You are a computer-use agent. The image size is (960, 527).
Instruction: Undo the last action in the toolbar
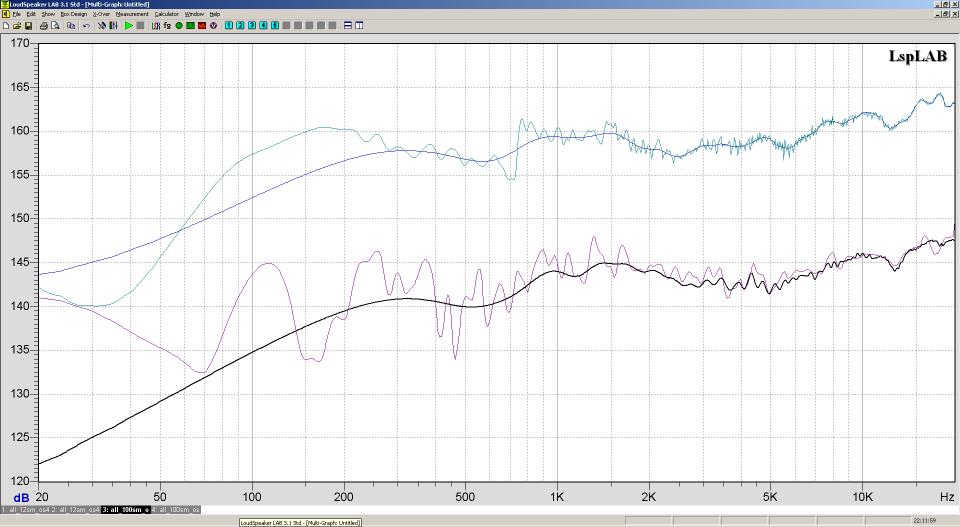(x=86, y=26)
